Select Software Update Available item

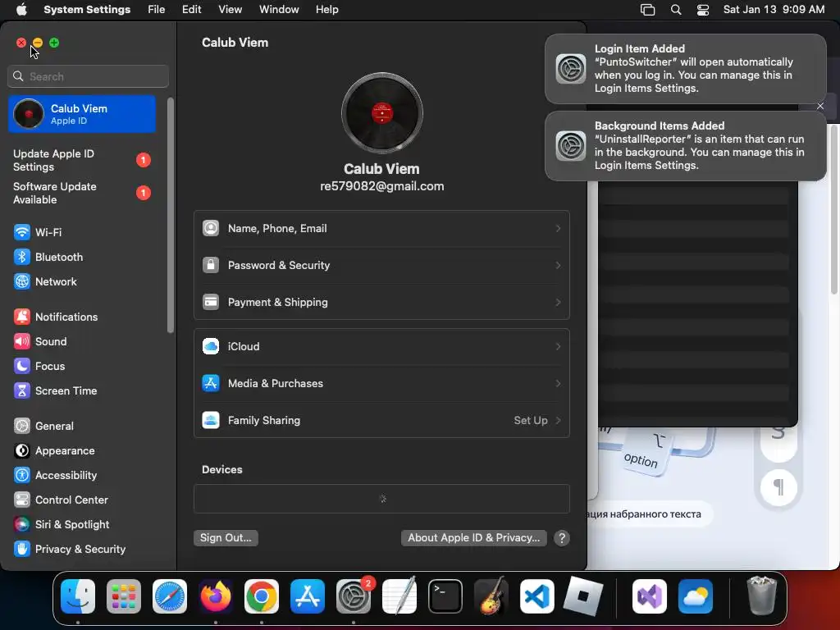click(x=82, y=194)
